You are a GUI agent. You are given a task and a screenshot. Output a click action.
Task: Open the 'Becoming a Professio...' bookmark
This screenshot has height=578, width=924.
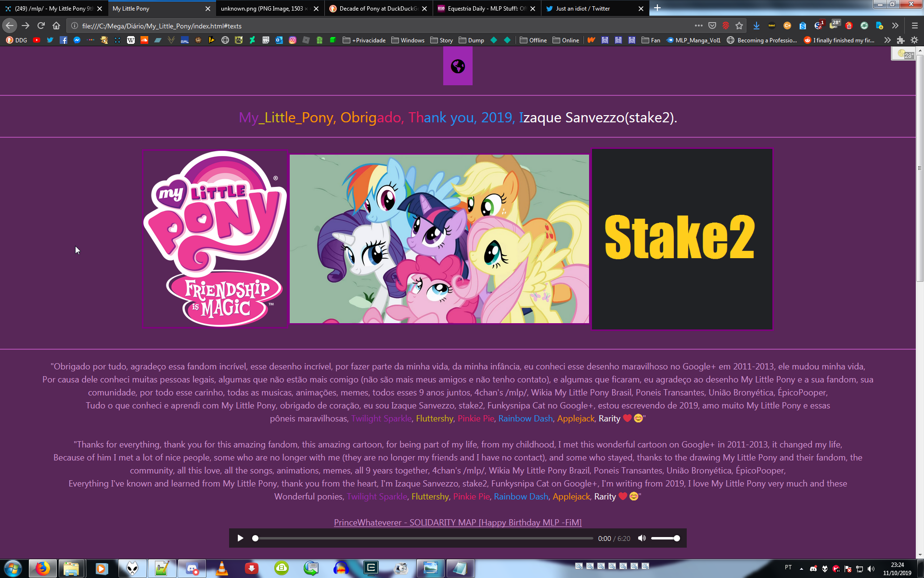coord(762,40)
